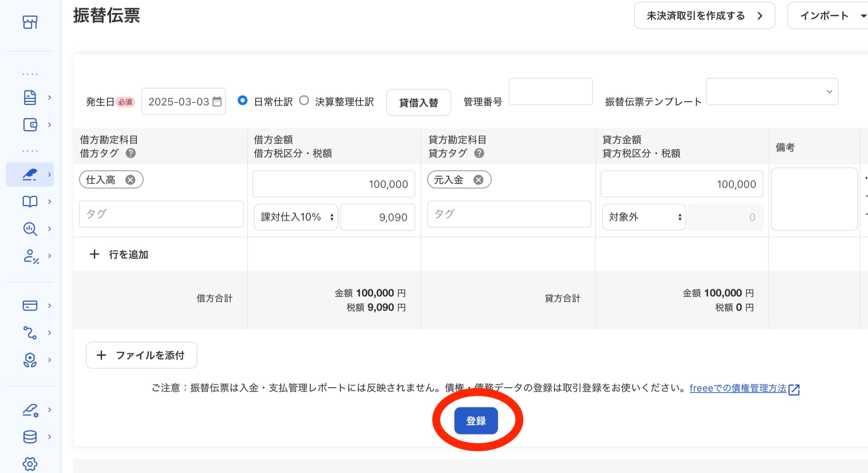Image resolution: width=868 pixels, height=473 pixels.
Task: Open the wallet icon sidebar menu
Action: click(x=30, y=125)
